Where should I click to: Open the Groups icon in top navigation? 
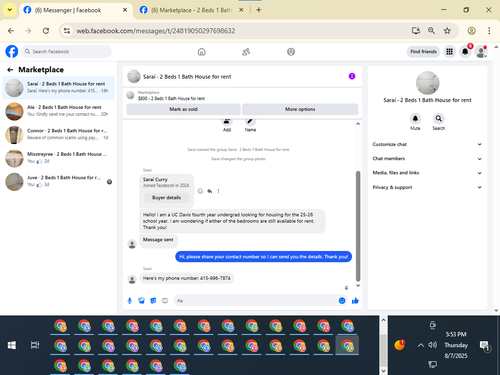[291, 52]
